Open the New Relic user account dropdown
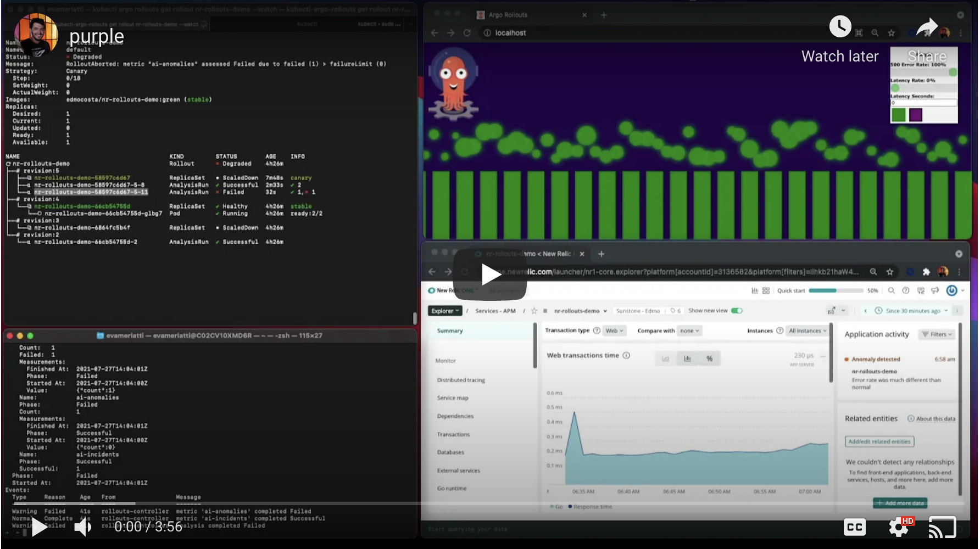980x549 pixels. click(x=955, y=290)
